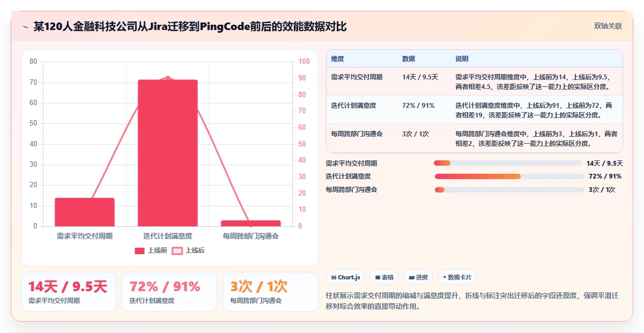The height and width of the screenshot is (333, 644).
Task: Click progress value 3次 / 1次 at right
Action: tap(602, 189)
